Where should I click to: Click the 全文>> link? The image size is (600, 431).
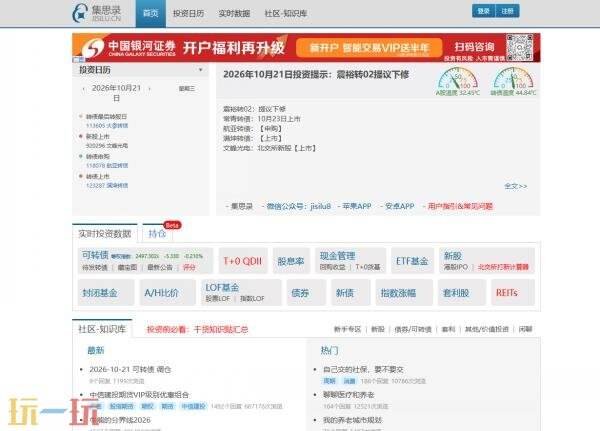(x=515, y=186)
